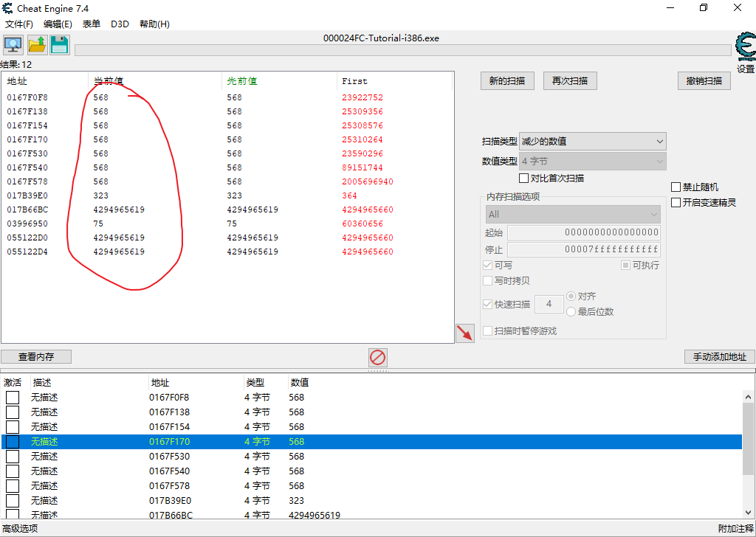Select the 对齐 radio button
Image resolution: width=756 pixels, height=537 pixels.
point(571,297)
